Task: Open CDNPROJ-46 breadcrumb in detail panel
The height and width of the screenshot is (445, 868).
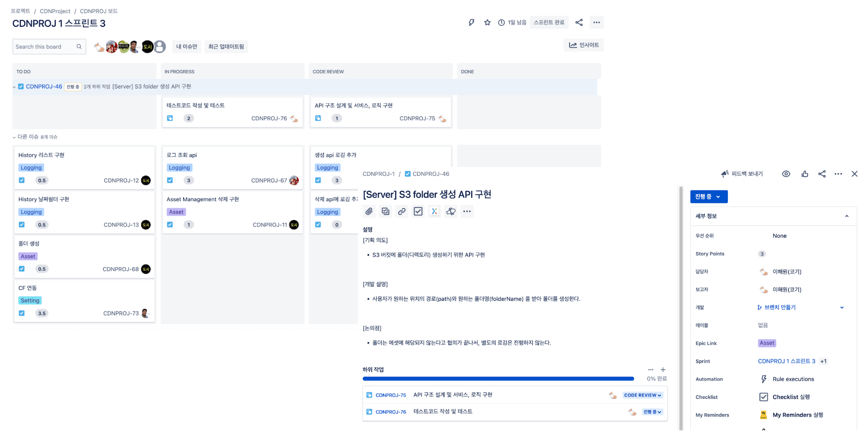Action: click(x=431, y=174)
